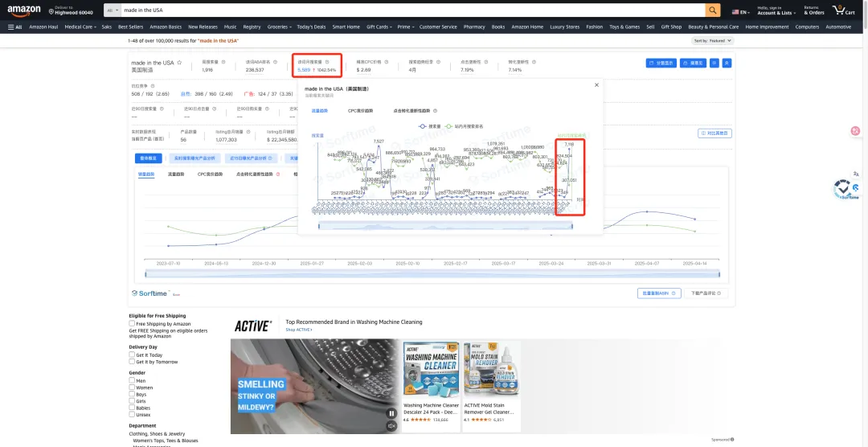Open the hamburger All menu

click(15, 27)
